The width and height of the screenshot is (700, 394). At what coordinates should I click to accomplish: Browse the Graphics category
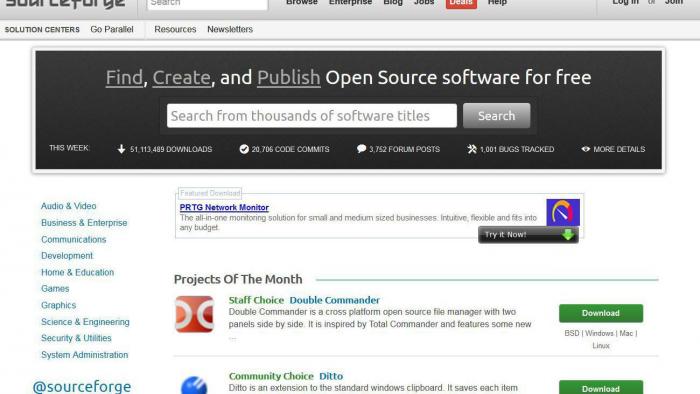[x=58, y=305]
